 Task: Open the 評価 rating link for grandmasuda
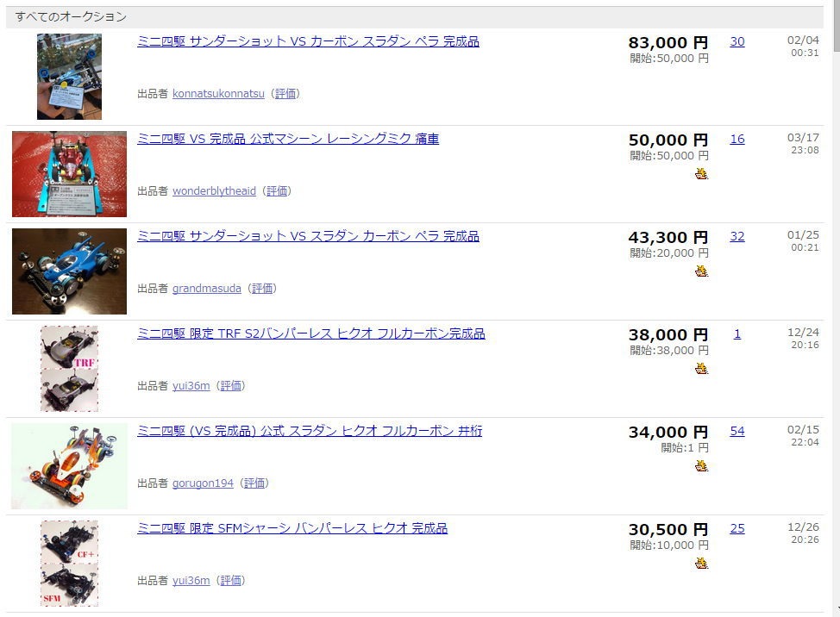pyautogui.click(x=262, y=289)
